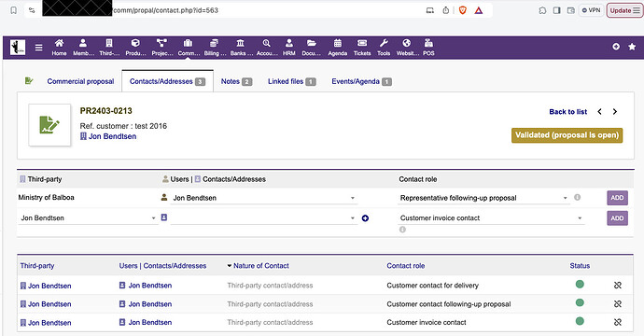Viewport: 644px width, 336px height.
Task: Click ADD button for Customer invoice contact
Action: pyautogui.click(x=617, y=218)
